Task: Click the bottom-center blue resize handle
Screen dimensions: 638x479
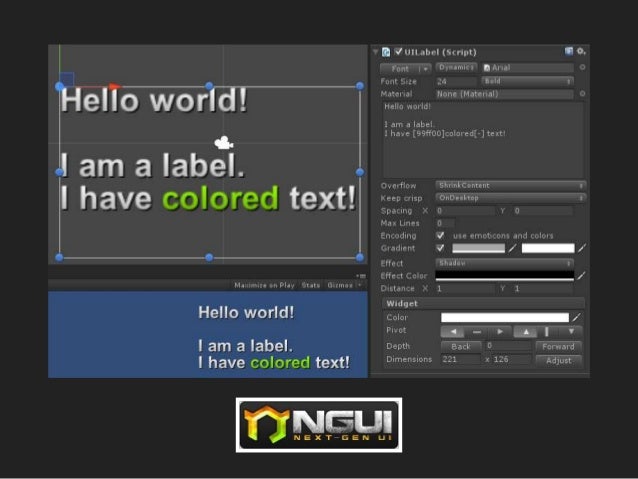Action: 209,257
